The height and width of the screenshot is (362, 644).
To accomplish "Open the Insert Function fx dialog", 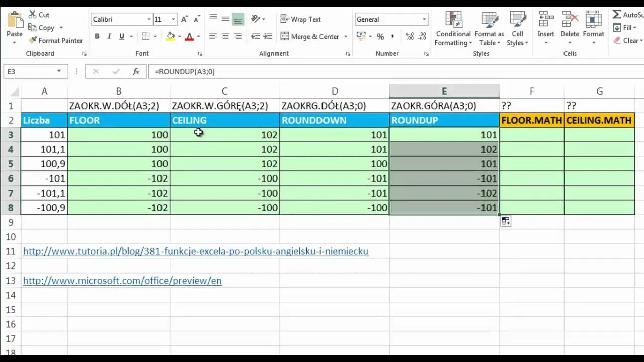I will pos(136,72).
